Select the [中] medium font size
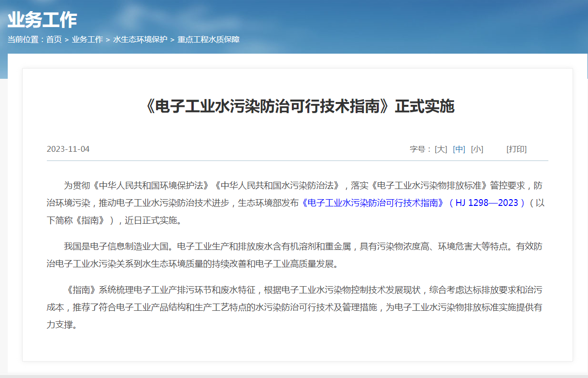Screen dimensions: 588x378 coord(459,149)
